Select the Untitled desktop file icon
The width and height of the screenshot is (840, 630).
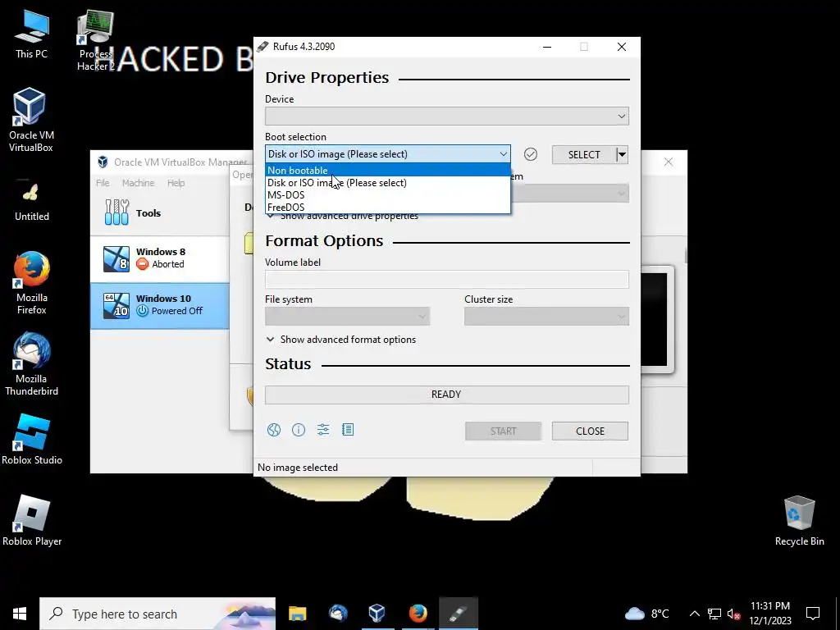pyautogui.click(x=32, y=201)
